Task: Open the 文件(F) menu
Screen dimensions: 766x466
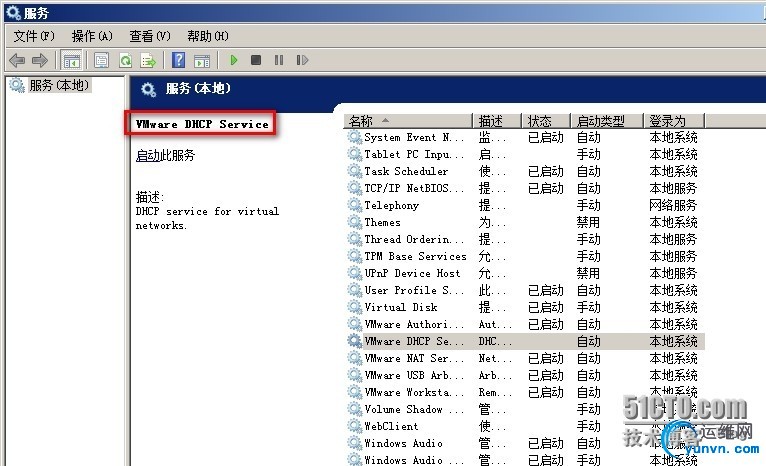Action: pyautogui.click(x=34, y=36)
